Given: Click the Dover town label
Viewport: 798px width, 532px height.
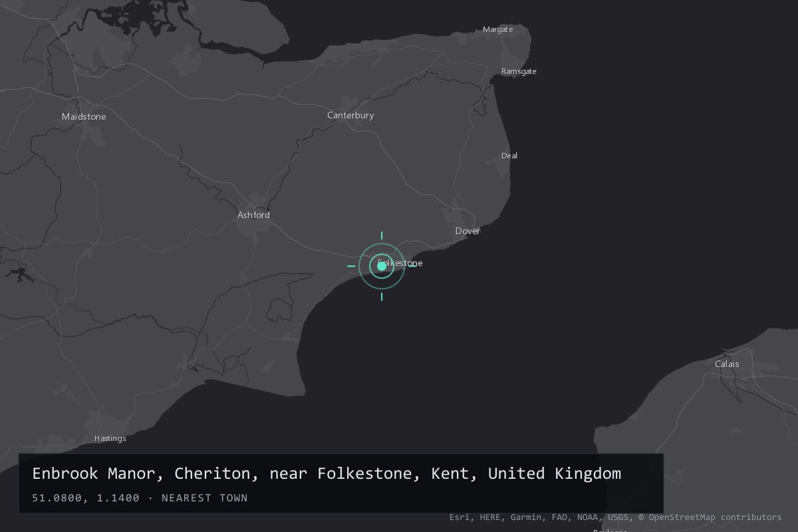Looking at the screenshot, I should 467,231.
